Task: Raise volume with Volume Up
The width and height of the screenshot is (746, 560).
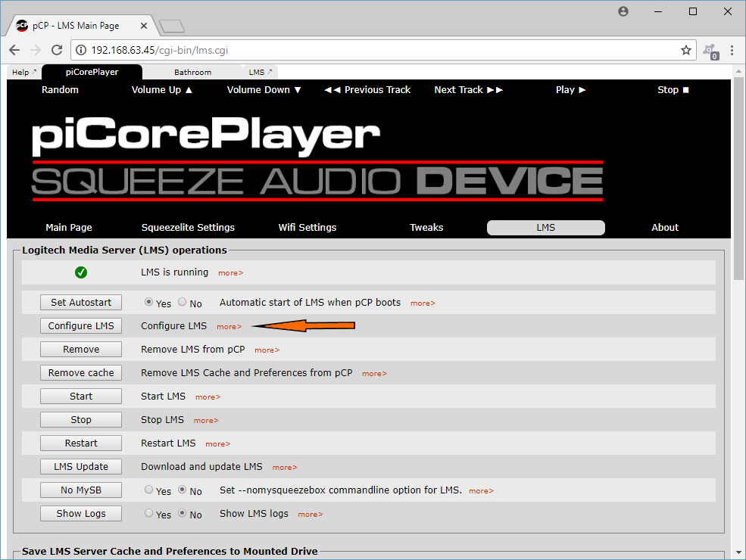Action: tap(162, 90)
